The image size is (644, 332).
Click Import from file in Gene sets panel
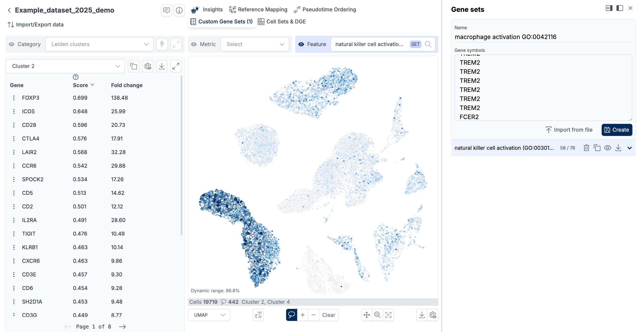569,130
